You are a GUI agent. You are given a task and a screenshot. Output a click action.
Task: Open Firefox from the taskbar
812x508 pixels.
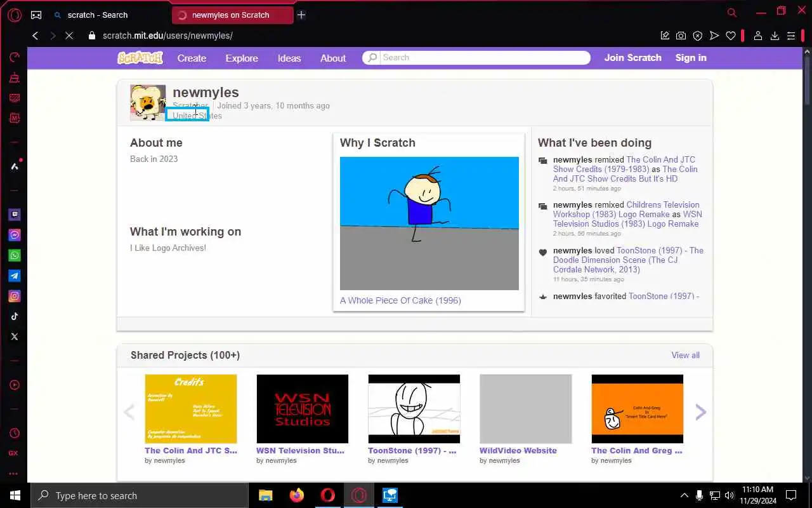click(x=297, y=495)
